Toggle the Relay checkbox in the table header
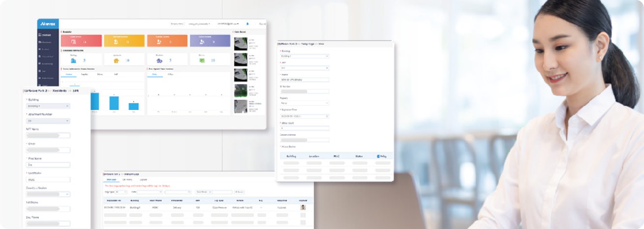Viewport: 644px width, 229px height. (378, 156)
